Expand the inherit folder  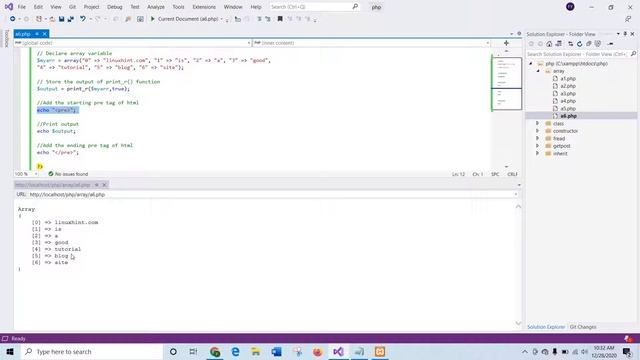538,153
